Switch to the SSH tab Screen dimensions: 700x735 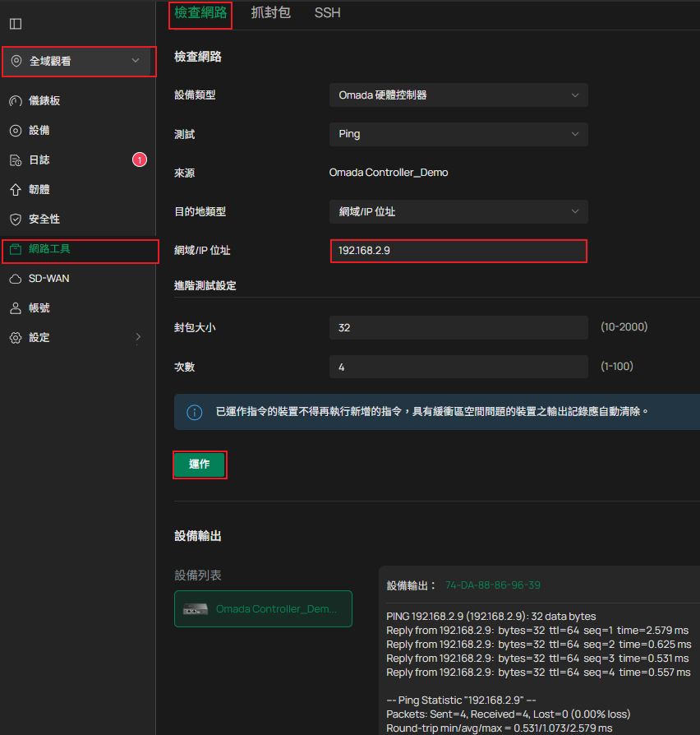pos(327,13)
